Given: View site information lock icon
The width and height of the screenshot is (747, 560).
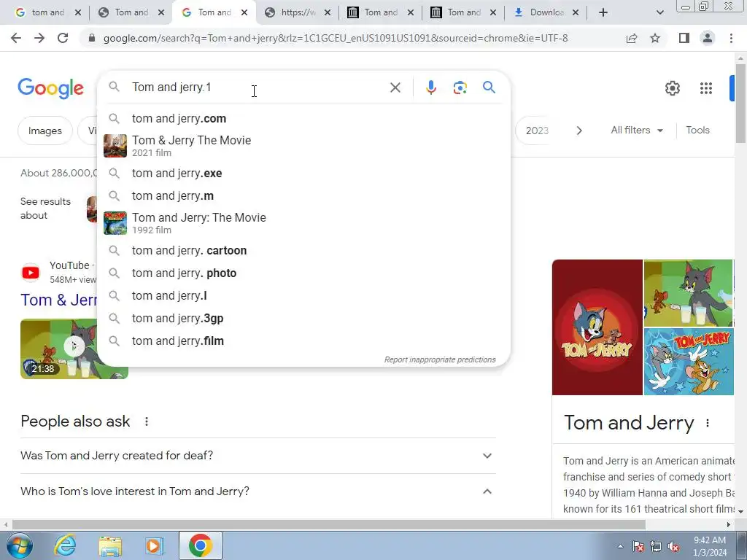Looking at the screenshot, I should (x=92, y=38).
